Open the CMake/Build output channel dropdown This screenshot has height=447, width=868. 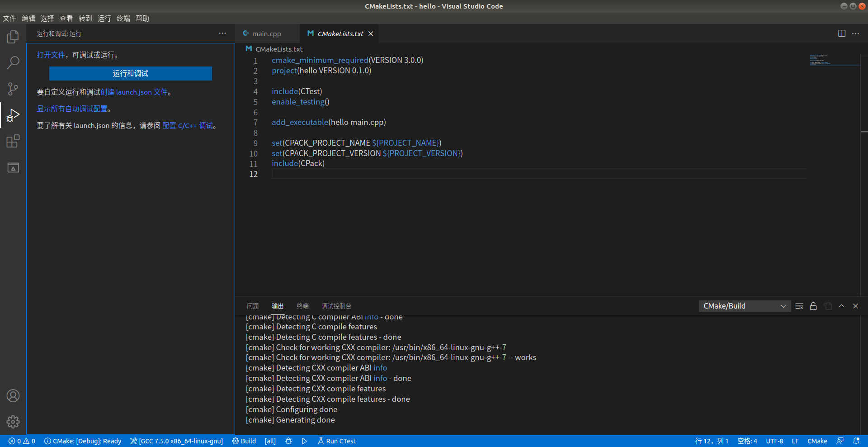pos(745,306)
